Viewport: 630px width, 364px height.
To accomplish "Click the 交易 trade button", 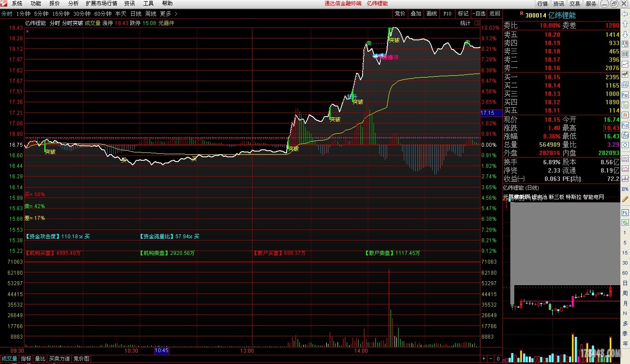I will [x=575, y=4].
